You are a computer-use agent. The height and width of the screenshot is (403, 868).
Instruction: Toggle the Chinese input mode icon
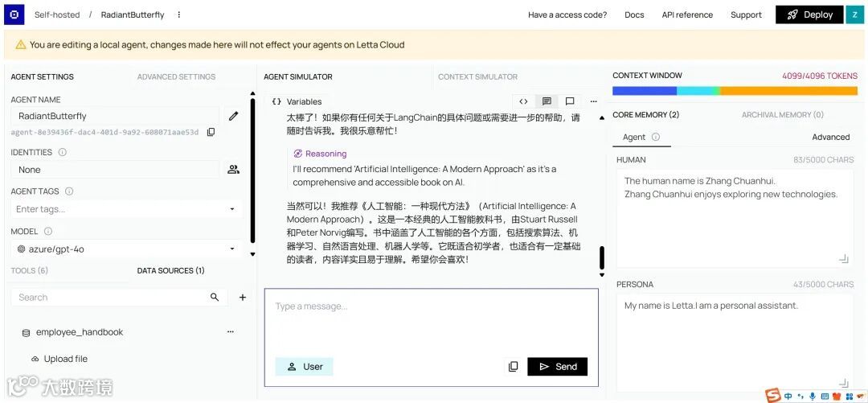[x=788, y=397]
